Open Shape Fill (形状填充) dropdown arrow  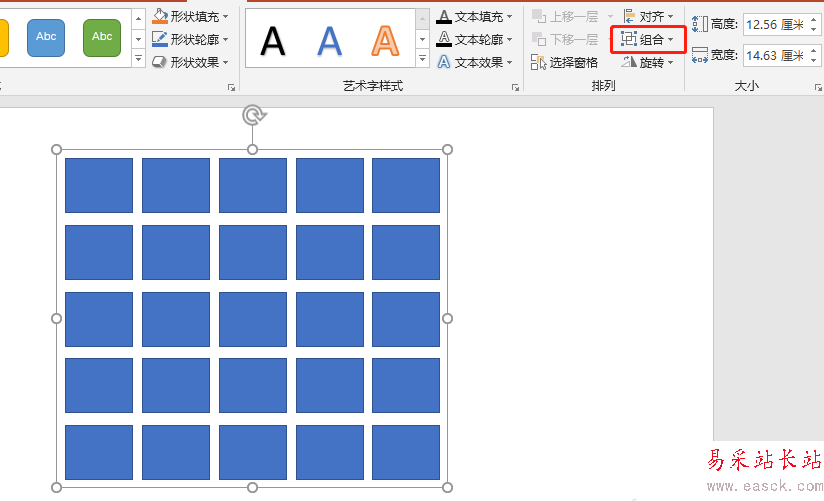[x=225, y=17]
